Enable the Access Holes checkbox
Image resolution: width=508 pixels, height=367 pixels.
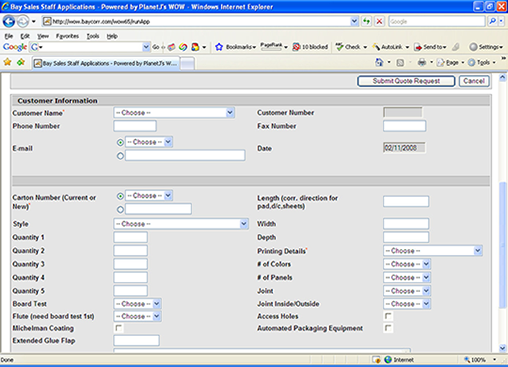tap(388, 316)
